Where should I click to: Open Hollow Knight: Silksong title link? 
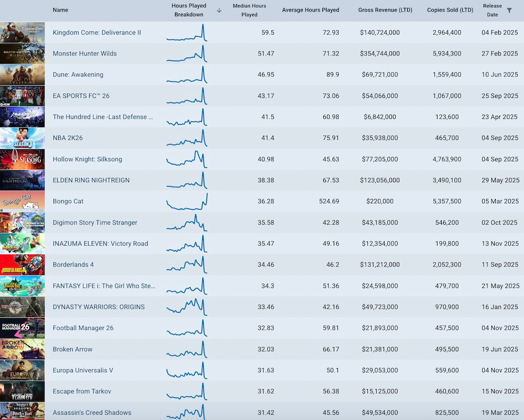click(x=88, y=159)
